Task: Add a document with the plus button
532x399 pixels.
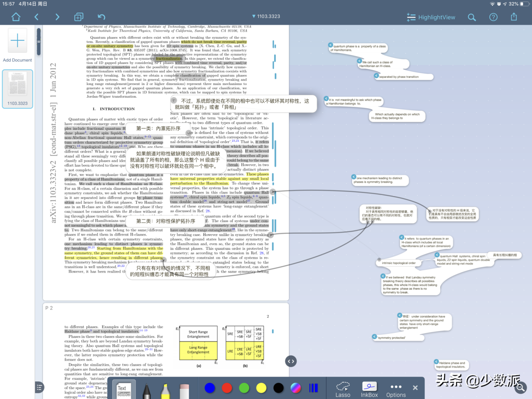Action: tap(17, 41)
